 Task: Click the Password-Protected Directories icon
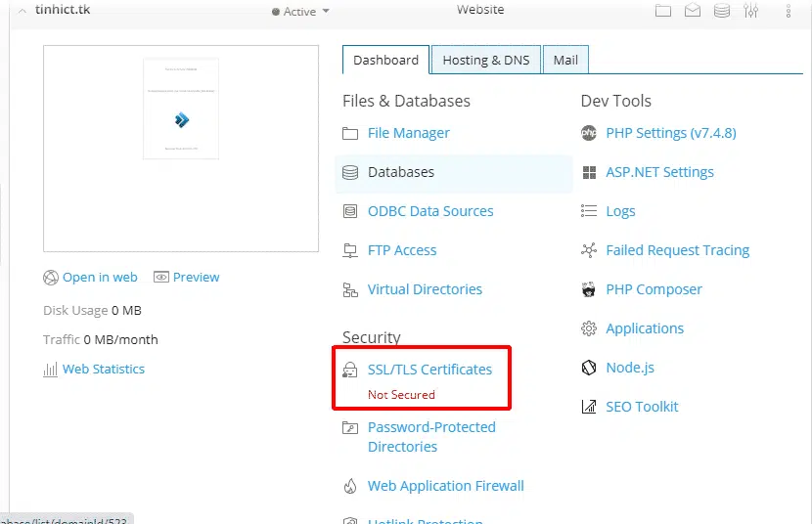pos(350,428)
